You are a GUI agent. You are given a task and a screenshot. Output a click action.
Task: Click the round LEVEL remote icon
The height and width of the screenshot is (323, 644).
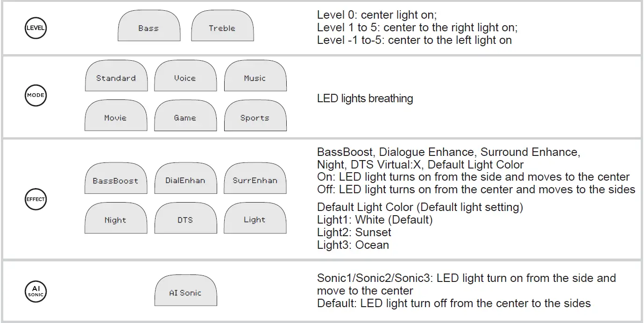pyautogui.click(x=35, y=28)
